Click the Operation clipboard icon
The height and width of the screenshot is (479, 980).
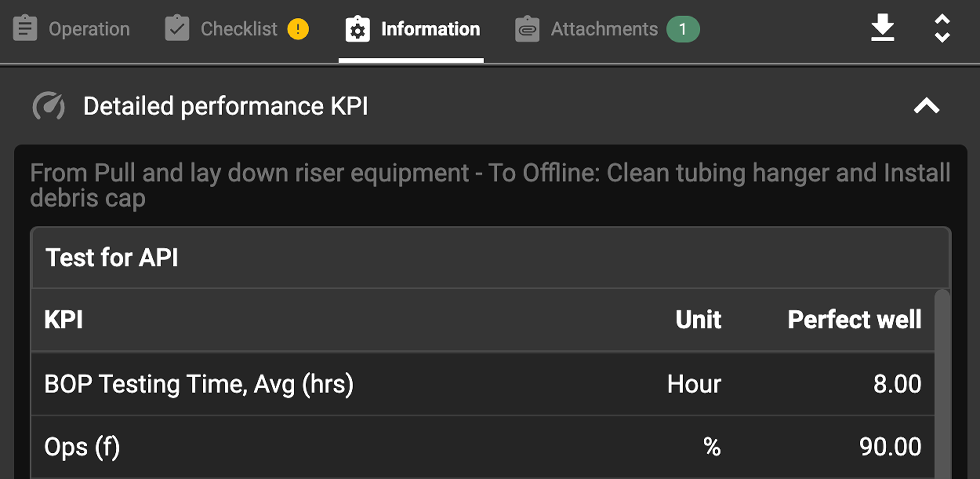25,29
